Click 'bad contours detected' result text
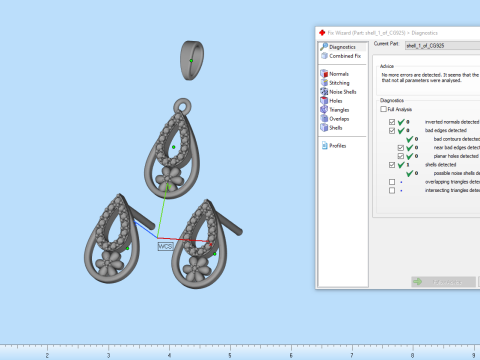The height and width of the screenshot is (360, 480). tap(457, 139)
